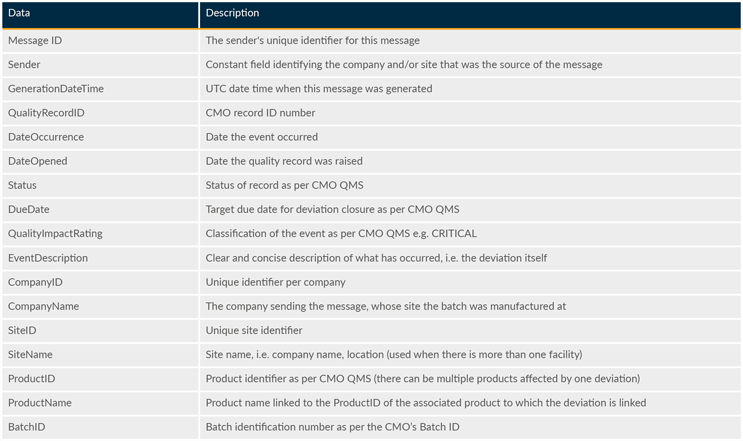Image resolution: width=743 pixels, height=441 pixels.
Task: Click the ProductID row label
Action: click(x=31, y=379)
